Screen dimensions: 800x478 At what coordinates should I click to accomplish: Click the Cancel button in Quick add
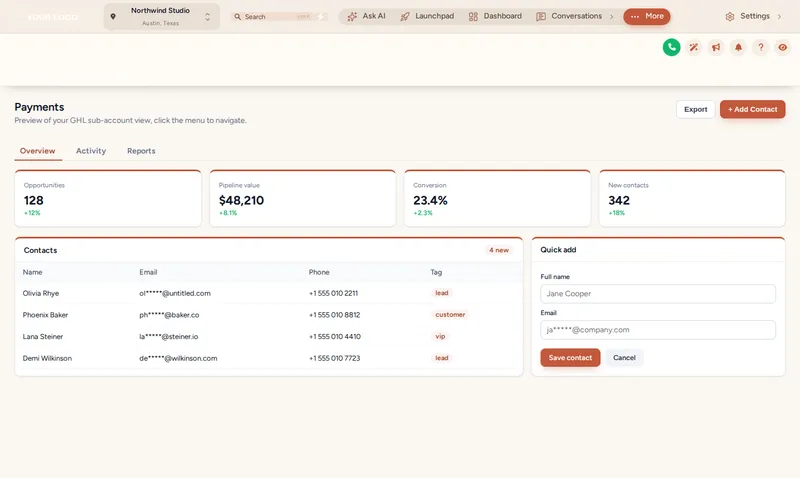click(x=624, y=358)
